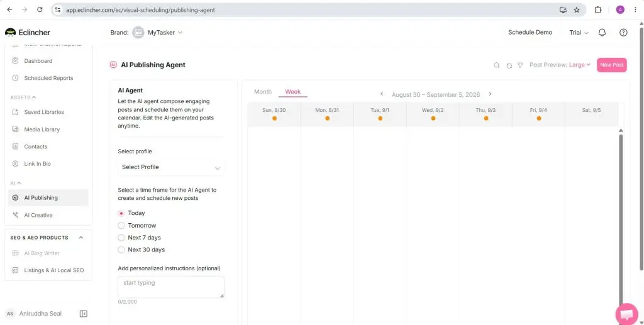Viewport: 644px width, 325px height.
Task: Click the Fri, 9/4 orange dot
Action: [x=538, y=118]
